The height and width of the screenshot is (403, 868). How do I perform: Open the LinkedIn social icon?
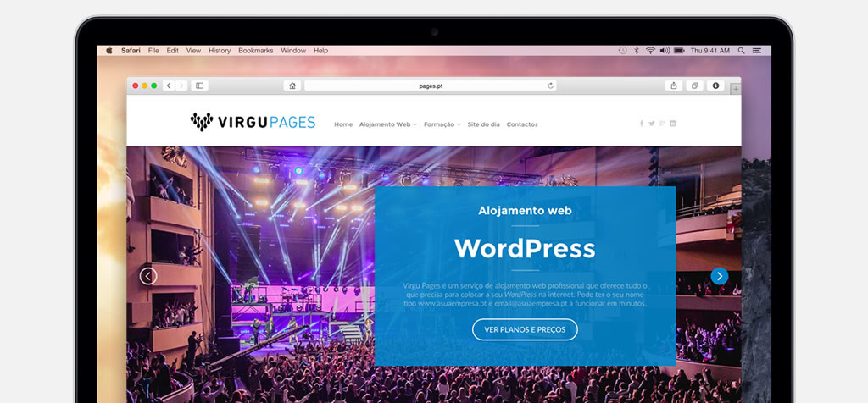click(673, 124)
